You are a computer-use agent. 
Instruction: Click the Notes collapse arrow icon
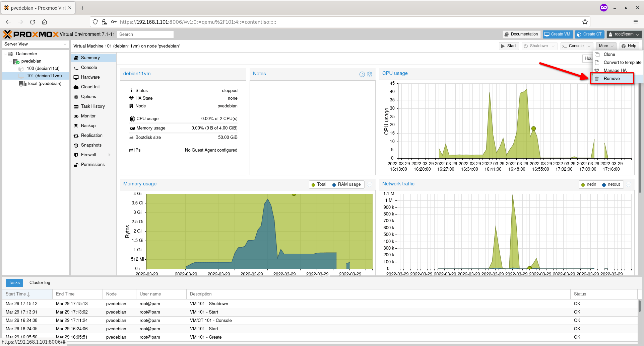click(362, 74)
